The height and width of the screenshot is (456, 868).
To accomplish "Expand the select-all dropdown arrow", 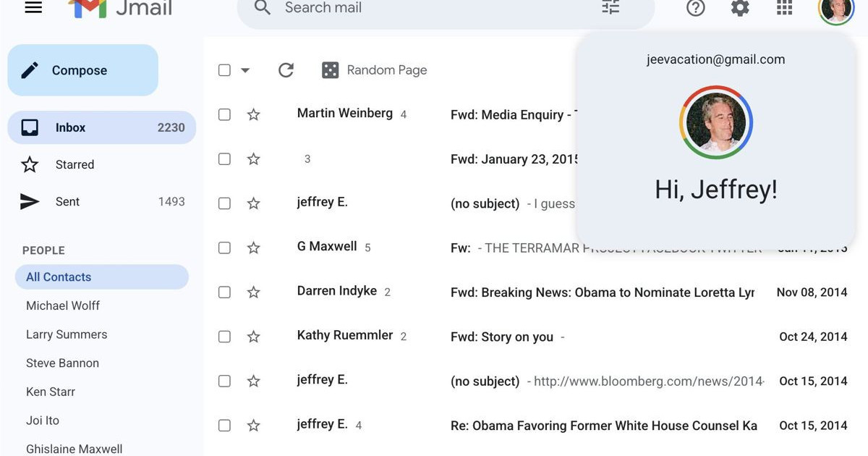I will [245, 70].
